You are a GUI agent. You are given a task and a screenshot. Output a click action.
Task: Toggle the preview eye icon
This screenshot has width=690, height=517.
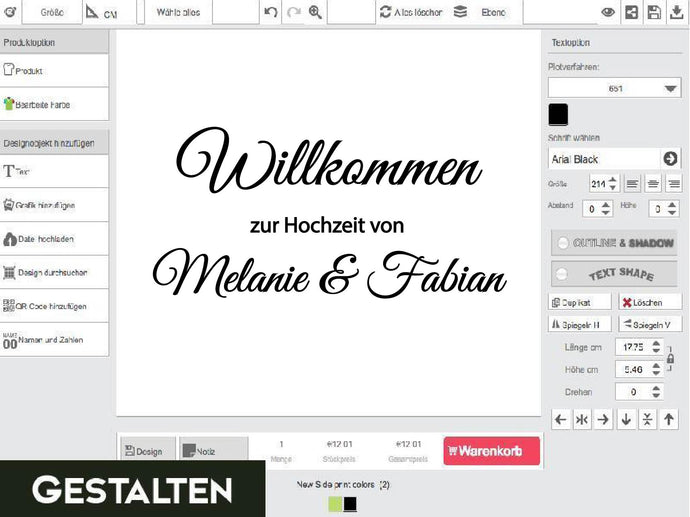(x=608, y=12)
